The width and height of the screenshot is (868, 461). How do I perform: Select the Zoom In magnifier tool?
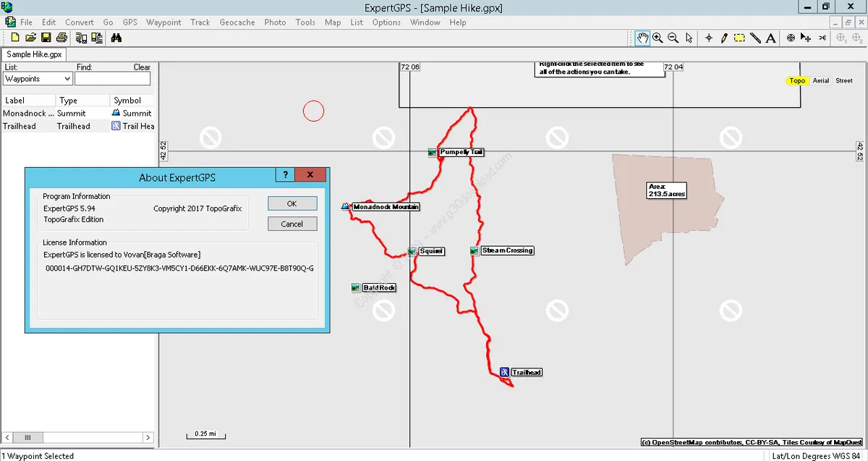[x=658, y=38]
